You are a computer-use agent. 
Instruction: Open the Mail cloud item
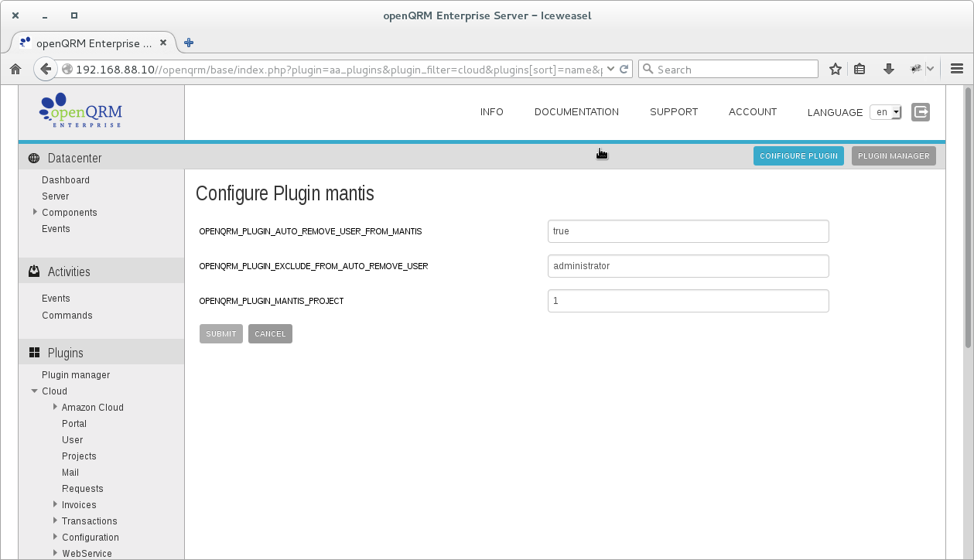(x=70, y=473)
